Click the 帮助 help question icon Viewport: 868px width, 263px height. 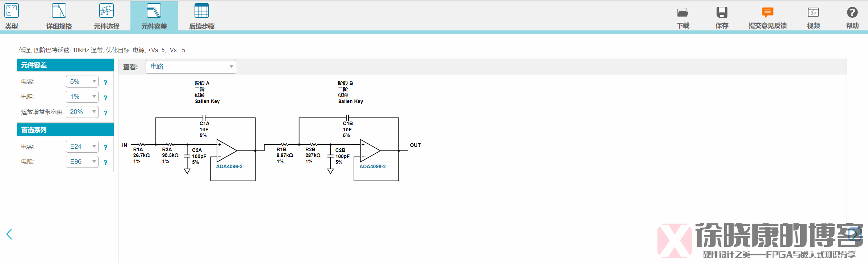pos(852,12)
